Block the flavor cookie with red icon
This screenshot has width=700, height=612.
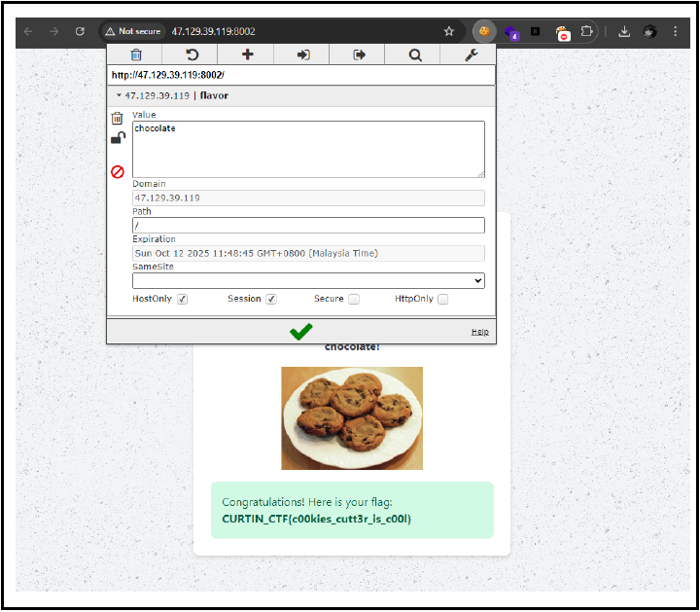click(118, 172)
